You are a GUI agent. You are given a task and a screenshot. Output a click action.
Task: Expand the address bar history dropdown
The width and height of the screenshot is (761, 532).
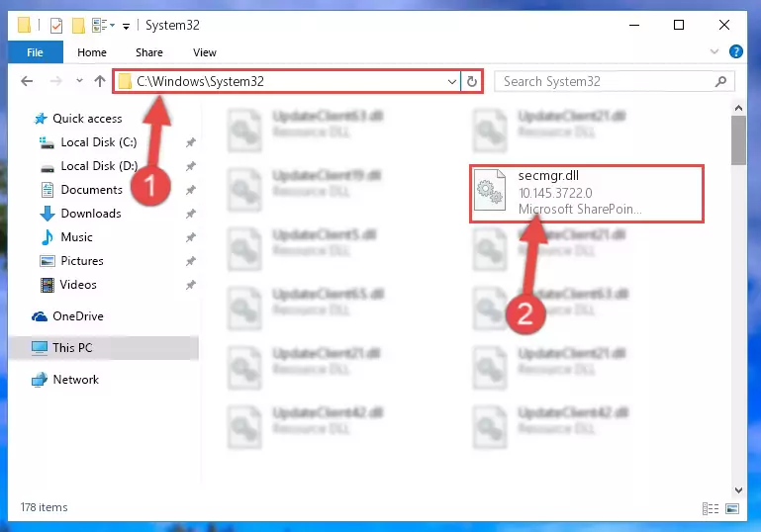click(452, 81)
